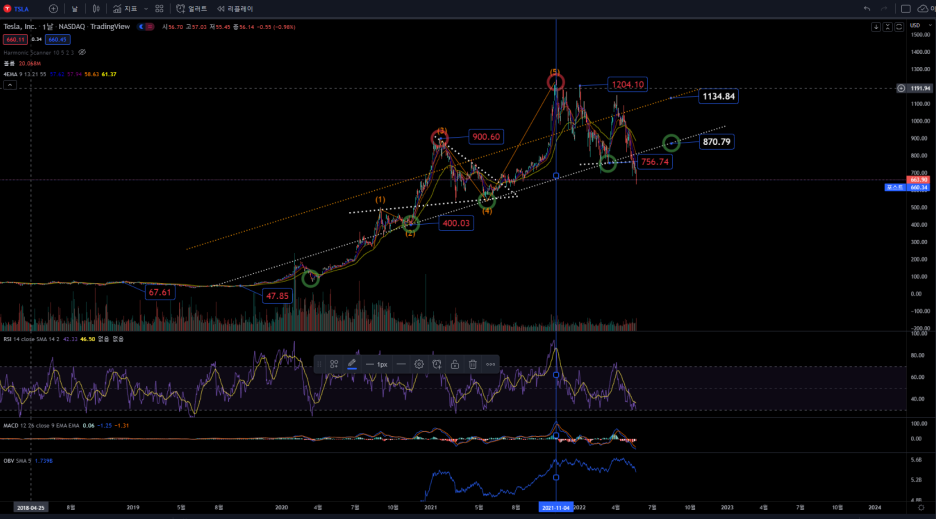Select the 볼륨 volume legend label
The height and width of the screenshot is (519, 936).
click(9, 63)
